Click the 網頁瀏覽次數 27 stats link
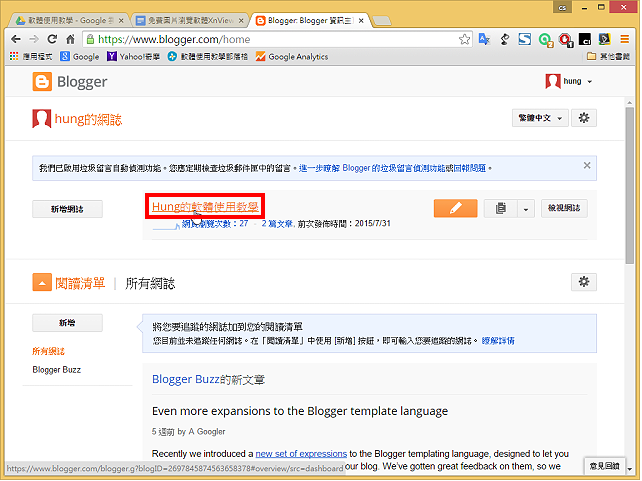This screenshot has height=481, width=642. tap(215, 224)
